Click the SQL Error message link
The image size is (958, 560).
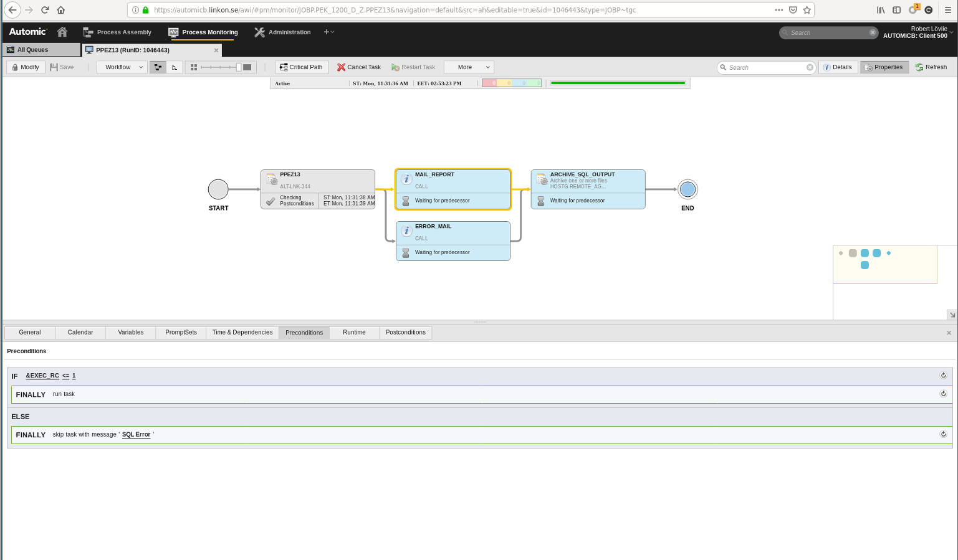tap(136, 435)
